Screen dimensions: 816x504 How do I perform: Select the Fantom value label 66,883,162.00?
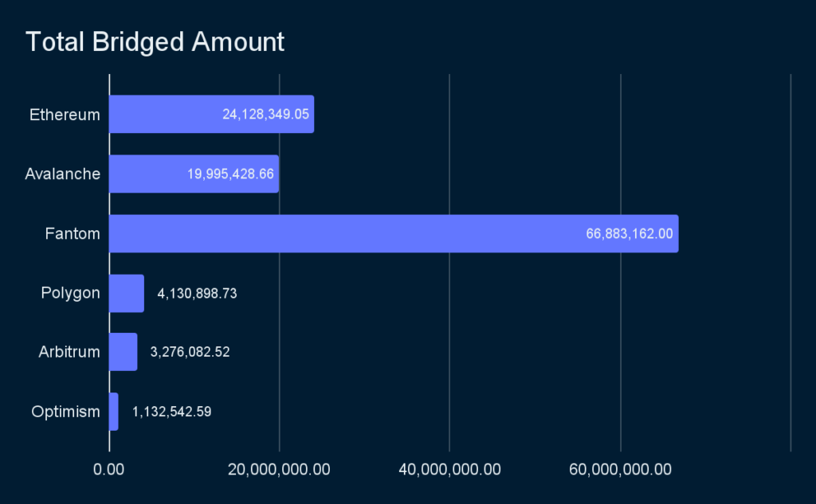[x=630, y=234]
